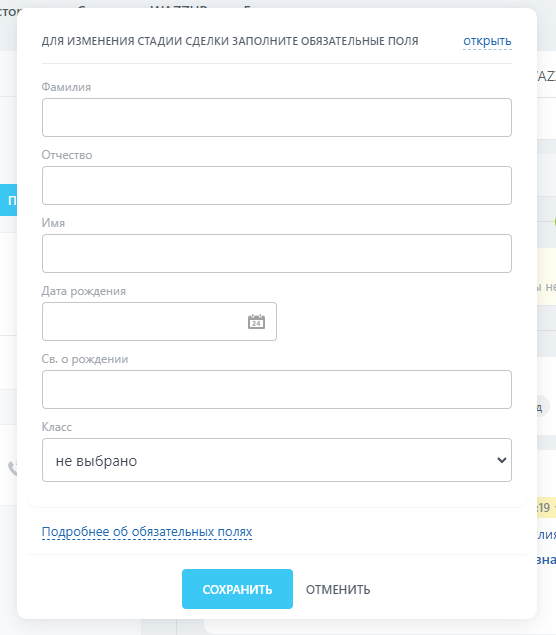Image resolution: width=556 pixels, height=635 pixels.
Task: Click the открыть link in the header
Action: click(x=487, y=41)
